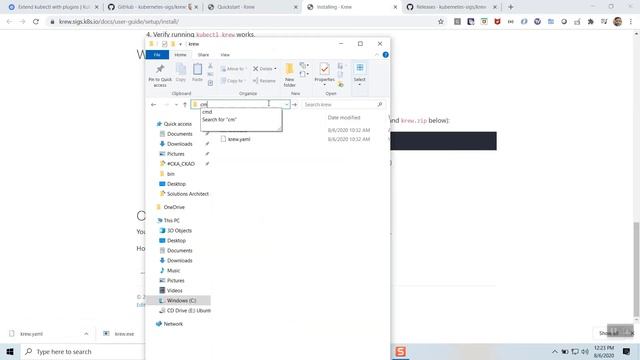The height and width of the screenshot is (360, 640).
Task: Open Downloads under Quick access
Action: [x=180, y=144]
